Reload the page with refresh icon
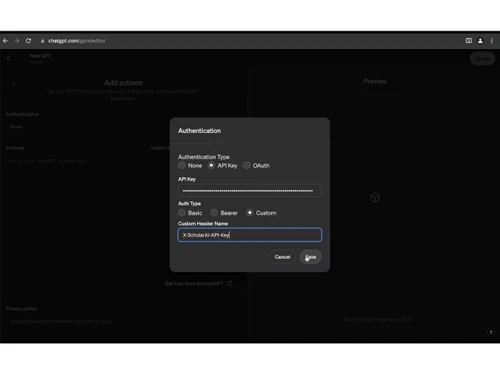The image size is (500, 375). (x=28, y=41)
